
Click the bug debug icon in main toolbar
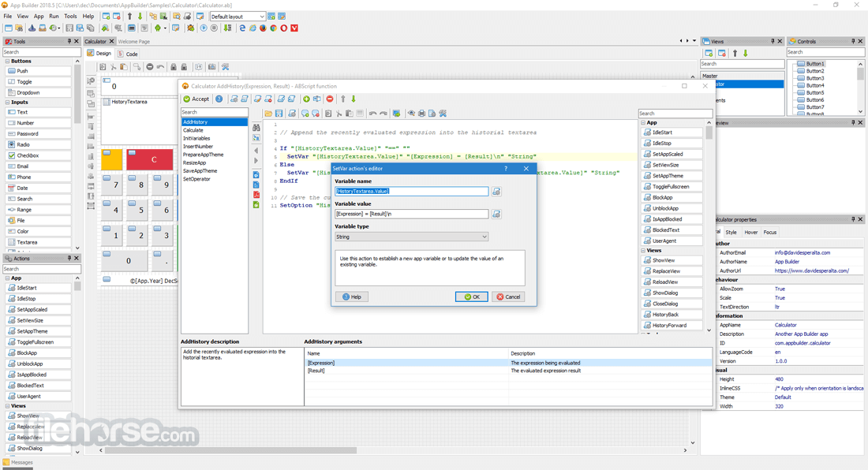coord(191,28)
